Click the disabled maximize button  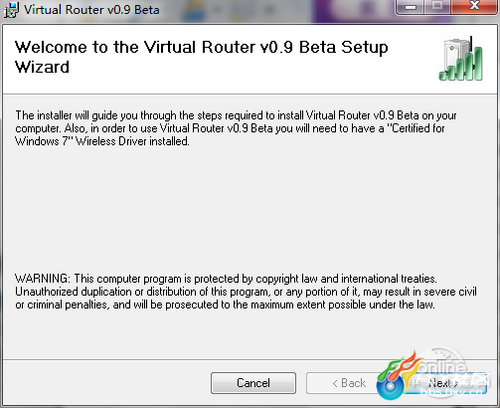pos(437,6)
